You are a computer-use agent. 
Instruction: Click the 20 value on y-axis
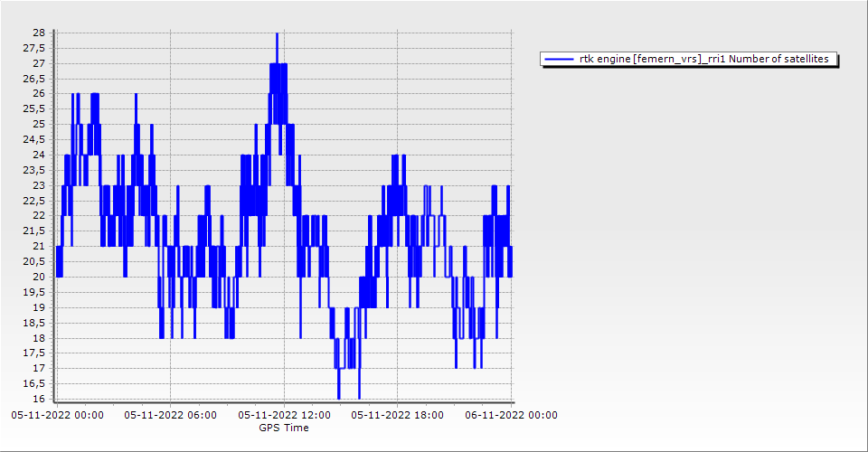click(39, 277)
